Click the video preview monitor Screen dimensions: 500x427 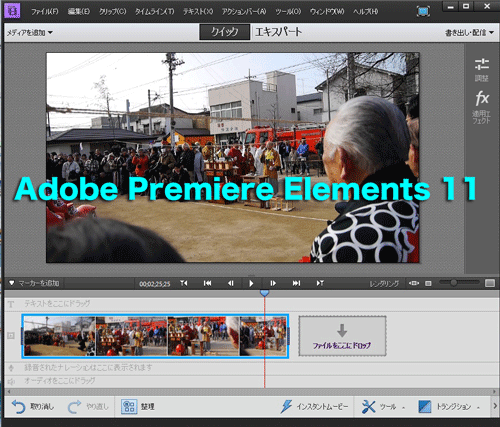coord(233,157)
